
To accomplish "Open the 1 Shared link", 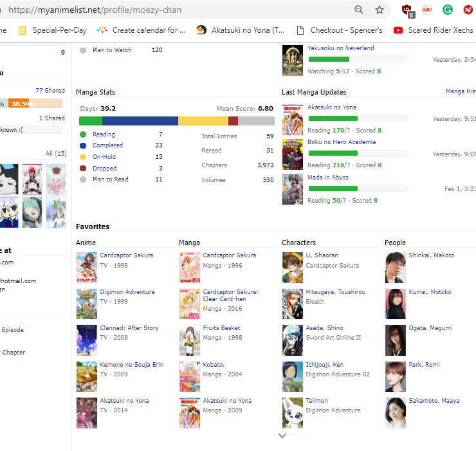I will [52, 118].
